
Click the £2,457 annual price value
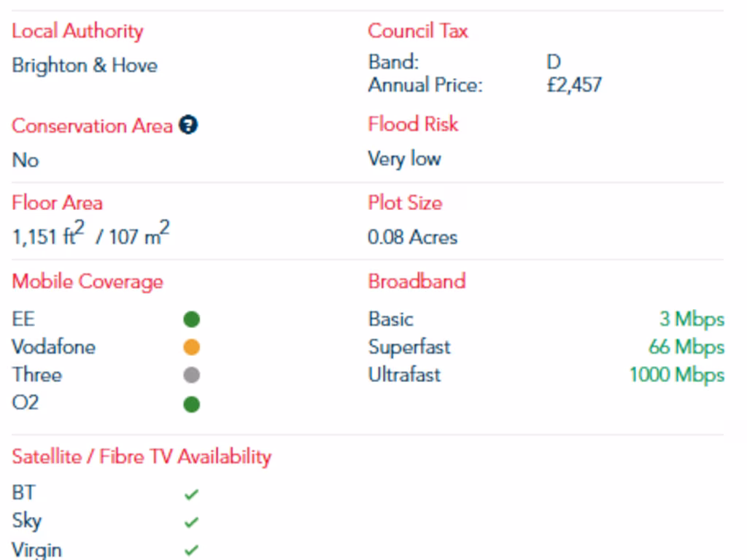(574, 85)
